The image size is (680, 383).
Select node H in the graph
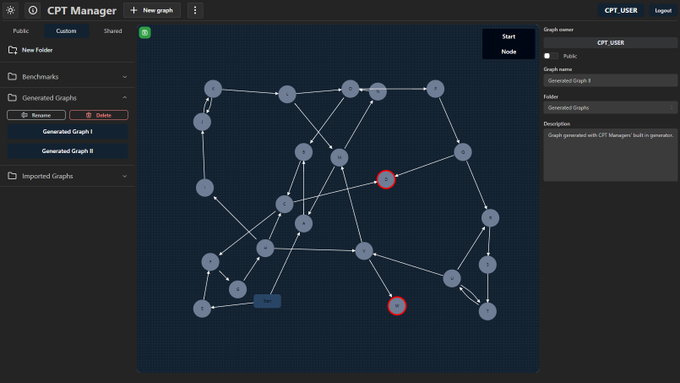(x=265, y=248)
